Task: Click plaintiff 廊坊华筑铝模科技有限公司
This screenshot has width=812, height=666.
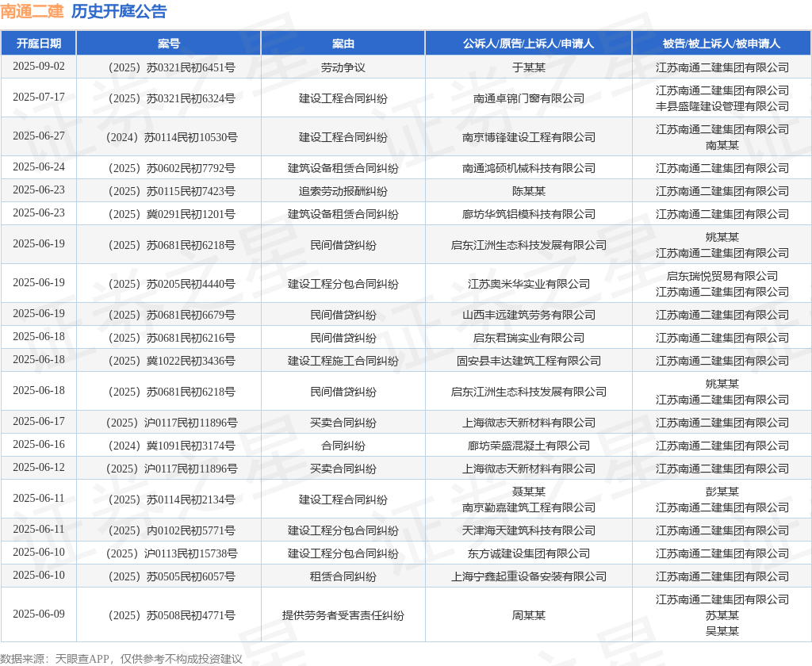Action: [529, 214]
